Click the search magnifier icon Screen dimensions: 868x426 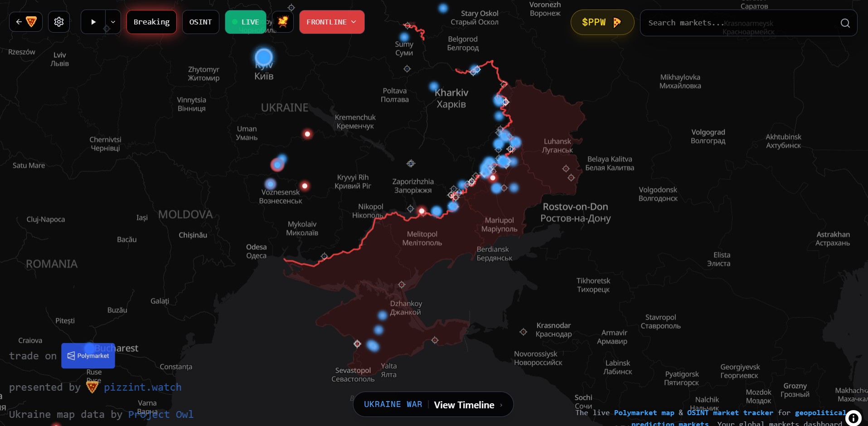(x=845, y=23)
